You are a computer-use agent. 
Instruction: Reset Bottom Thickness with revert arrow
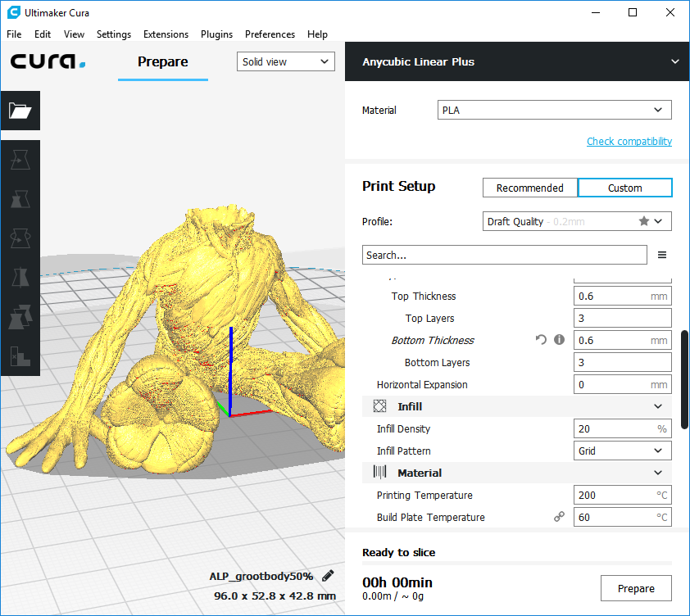pyautogui.click(x=541, y=340)
